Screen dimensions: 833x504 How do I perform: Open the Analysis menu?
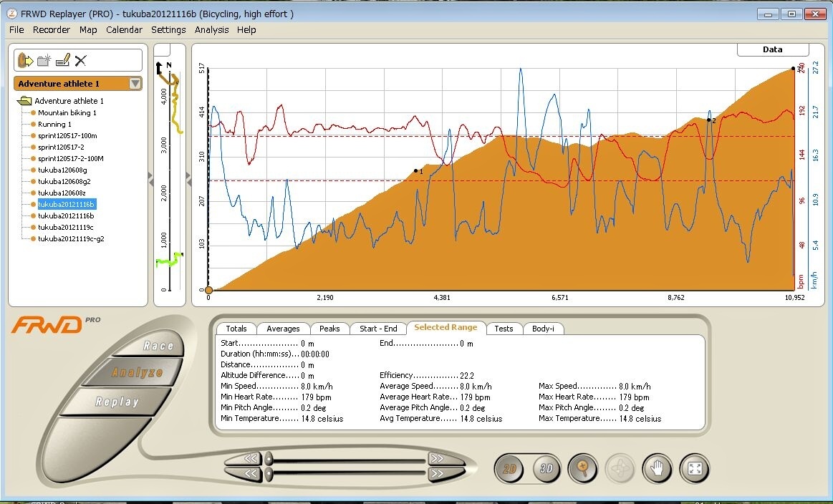coord(211,30)
